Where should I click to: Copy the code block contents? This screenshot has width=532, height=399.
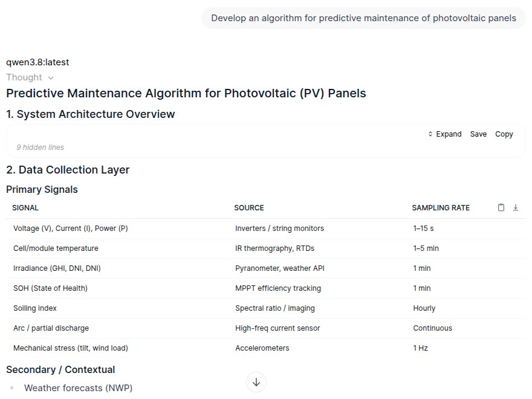pos(504,134)
